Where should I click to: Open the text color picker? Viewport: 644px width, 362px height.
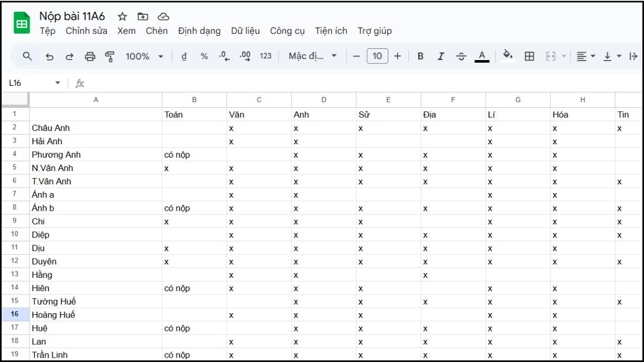tap(482, 56)
